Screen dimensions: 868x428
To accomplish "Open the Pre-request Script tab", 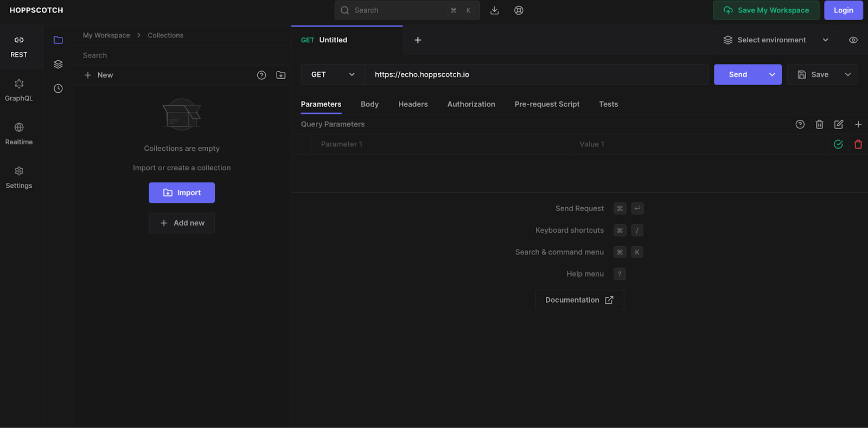I will [x=547, y=104].
